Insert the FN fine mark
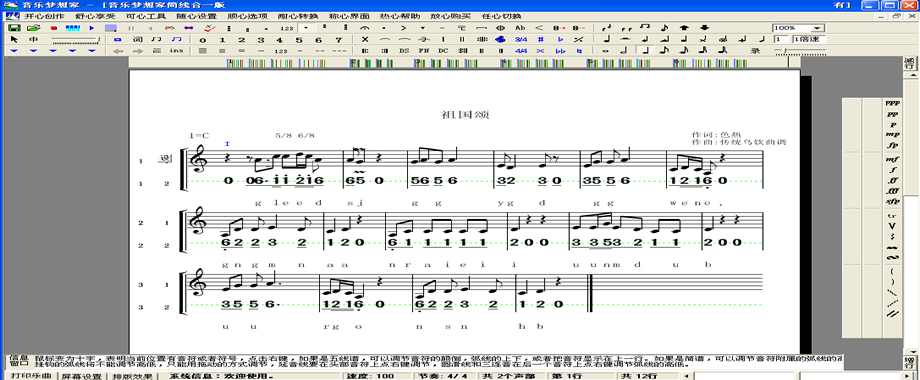The height and width of the screenshot is (380, 920). [424, 51]
